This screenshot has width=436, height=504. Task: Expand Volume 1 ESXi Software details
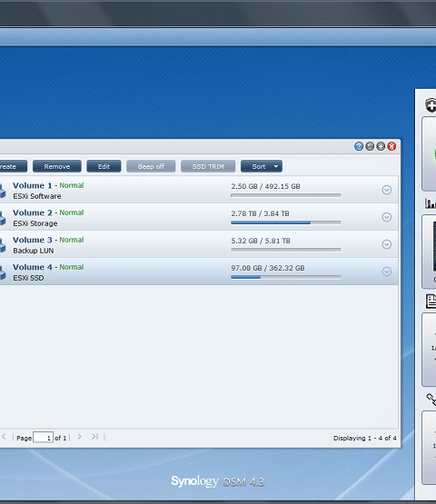[386, 190]
